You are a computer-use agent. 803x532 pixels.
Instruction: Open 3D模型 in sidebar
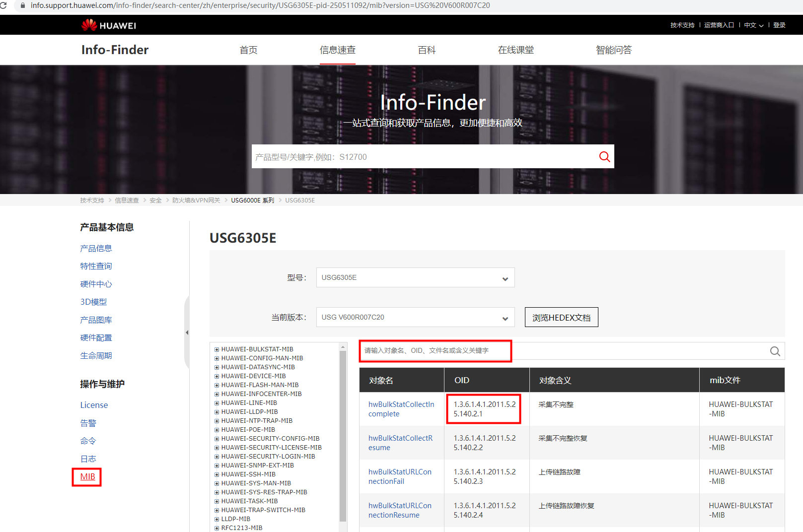coord(93,302)
